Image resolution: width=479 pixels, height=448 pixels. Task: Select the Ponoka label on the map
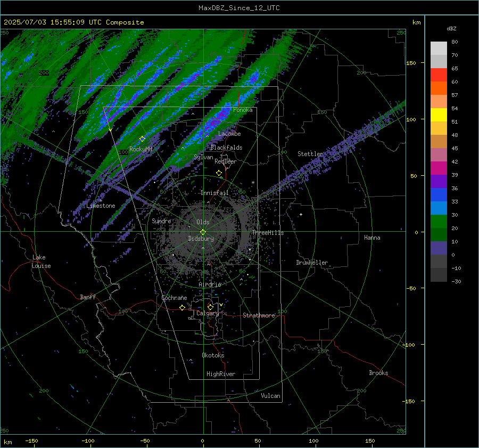point(243,110)
